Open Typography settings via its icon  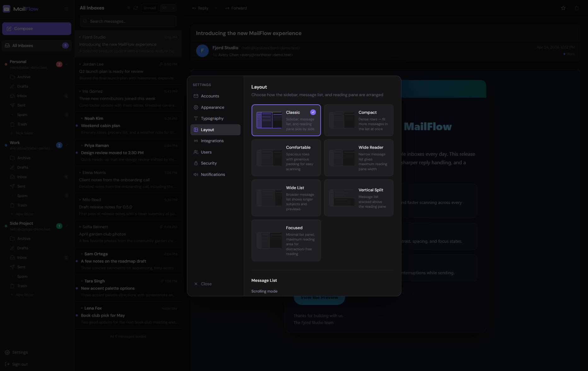[196, 118]
